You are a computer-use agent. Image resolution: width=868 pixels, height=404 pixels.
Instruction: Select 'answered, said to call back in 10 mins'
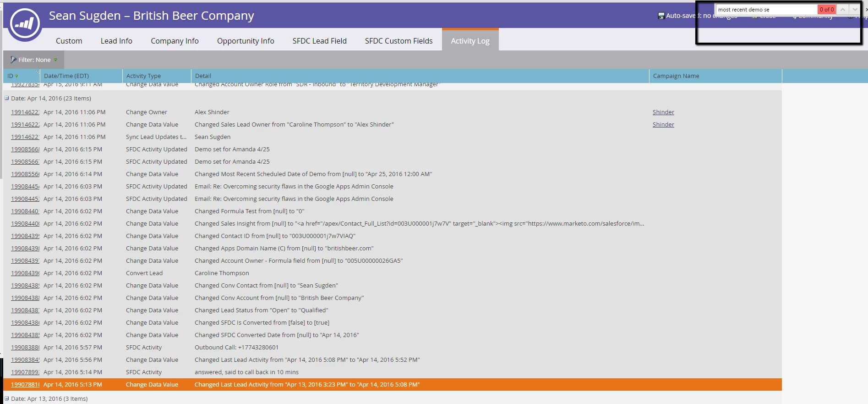[246, 372]
